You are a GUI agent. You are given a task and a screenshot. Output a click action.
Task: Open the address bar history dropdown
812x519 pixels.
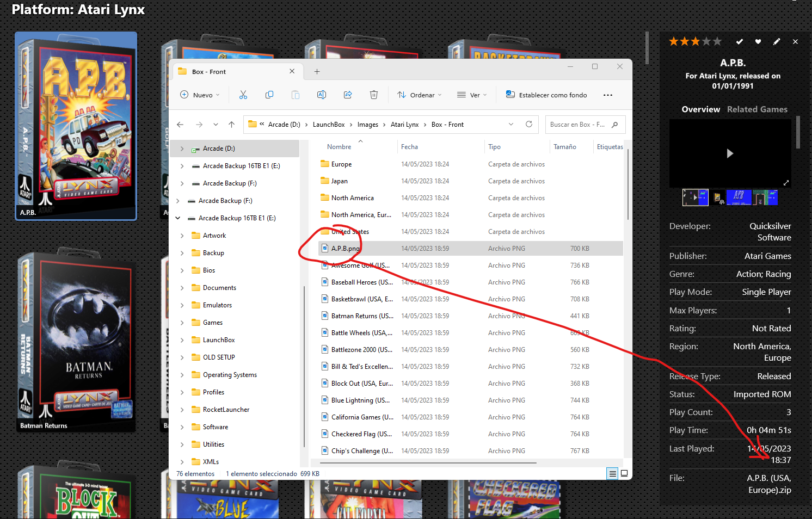511,124
